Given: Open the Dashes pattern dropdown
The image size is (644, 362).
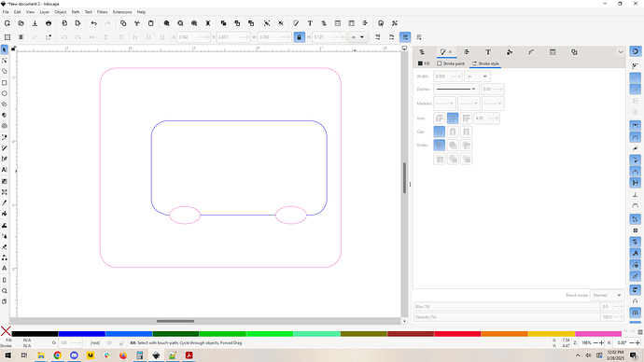Looking at the screenshot, I should pyautogui.click(x=455, y=89).
